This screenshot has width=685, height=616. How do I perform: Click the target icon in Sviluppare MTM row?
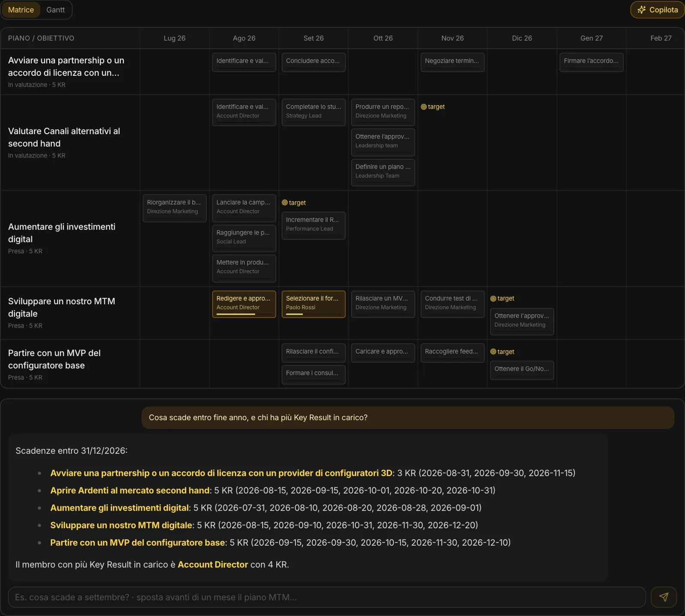[x=493, y=299]
